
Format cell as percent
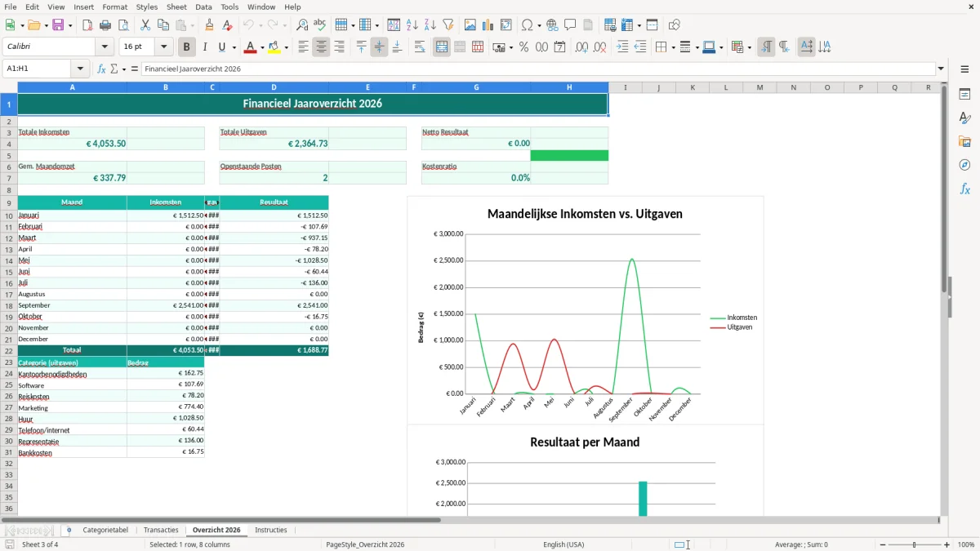pos(523,47)
